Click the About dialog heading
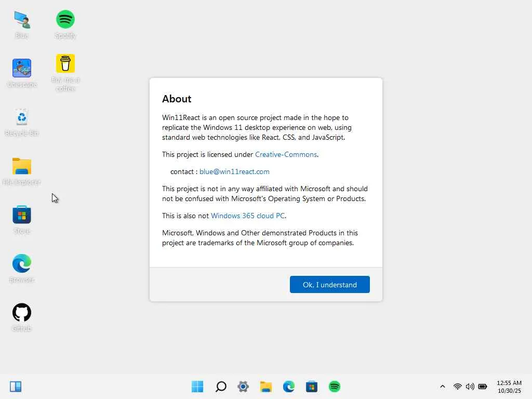 pos(177,99)
